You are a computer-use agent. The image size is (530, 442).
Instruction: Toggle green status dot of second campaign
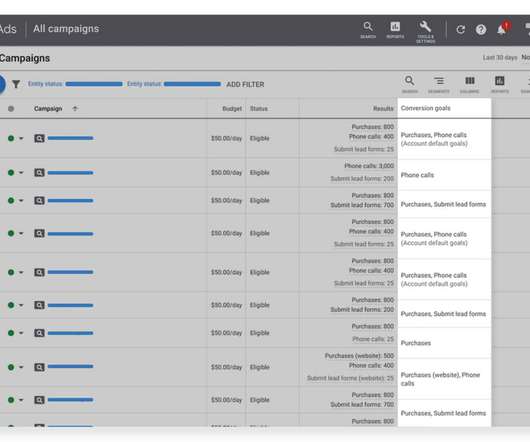pos(11,173)
